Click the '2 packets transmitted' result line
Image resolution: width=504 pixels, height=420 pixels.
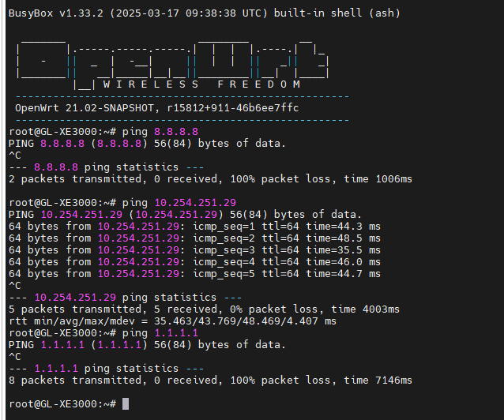pos(209,178)
